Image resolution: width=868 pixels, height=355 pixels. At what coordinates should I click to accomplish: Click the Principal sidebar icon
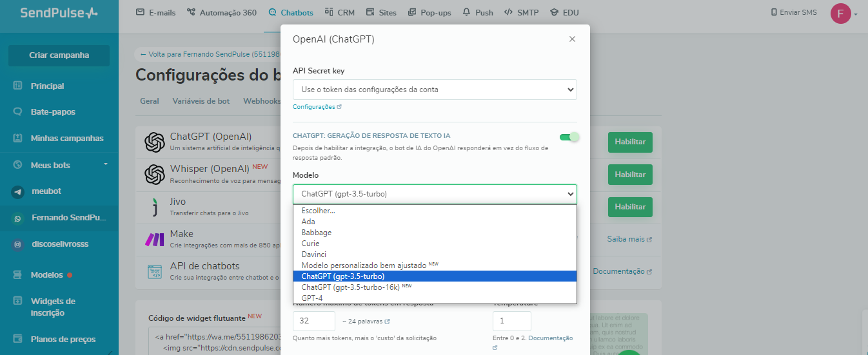tap(18, 86)
